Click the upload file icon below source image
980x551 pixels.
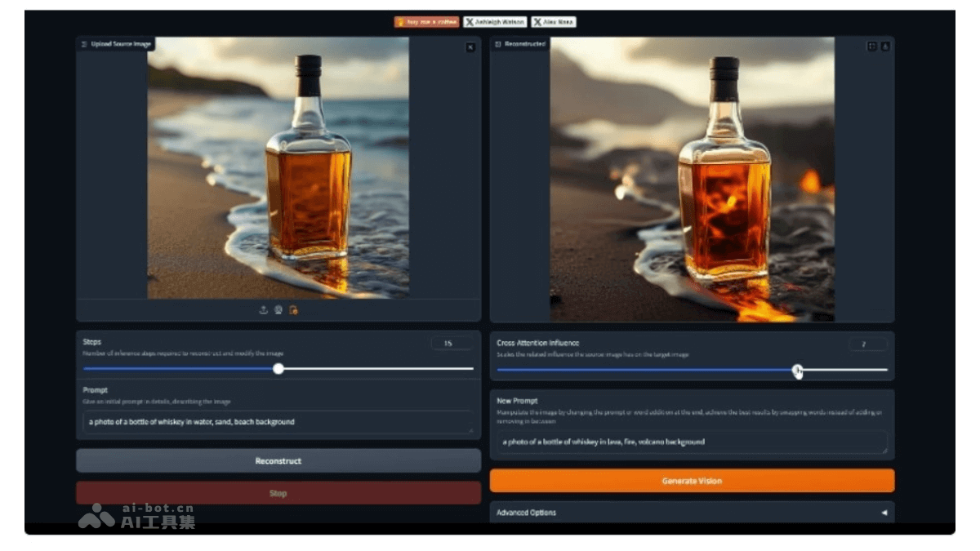tap(263, 310)
